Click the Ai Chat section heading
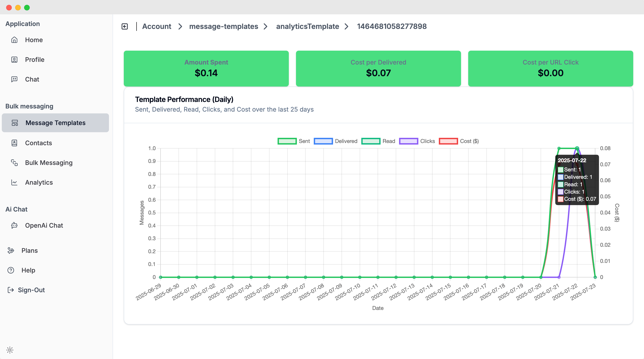 (x=17, y=209)
